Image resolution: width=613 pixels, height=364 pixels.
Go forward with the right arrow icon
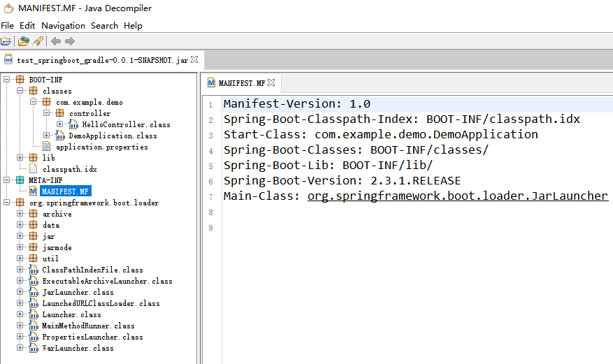click(x=70, y=41)
